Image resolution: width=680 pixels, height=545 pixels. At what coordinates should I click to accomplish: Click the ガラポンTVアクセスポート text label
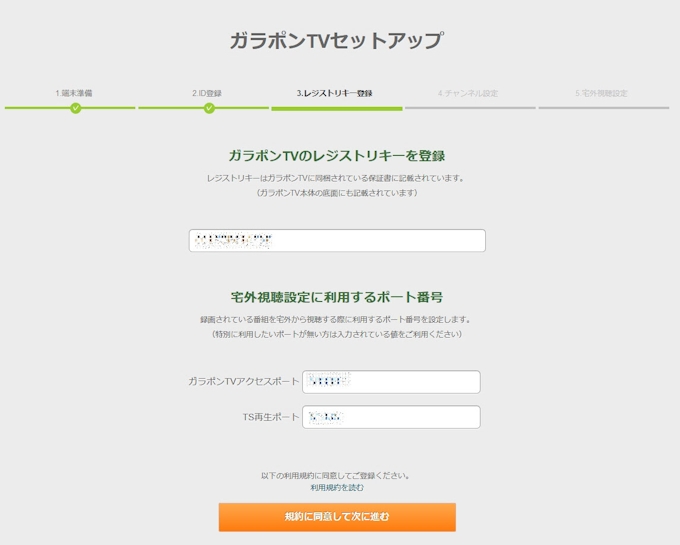pos(243,382)
